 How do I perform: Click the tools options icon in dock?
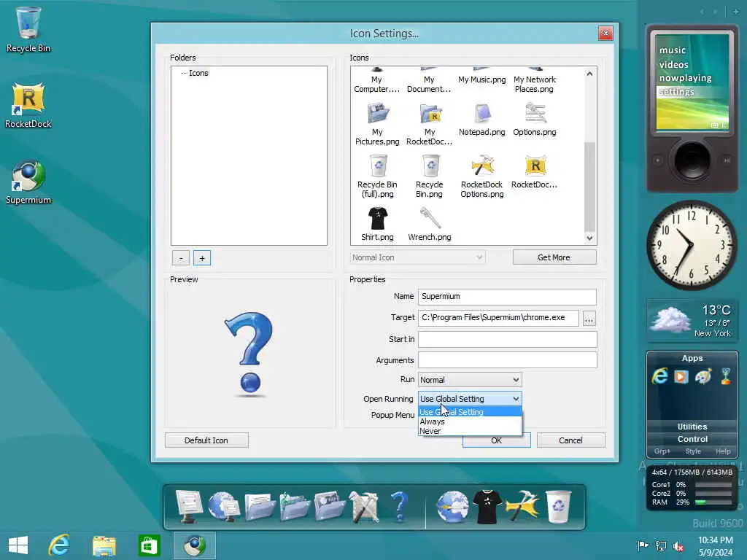[x=365, y=507]
